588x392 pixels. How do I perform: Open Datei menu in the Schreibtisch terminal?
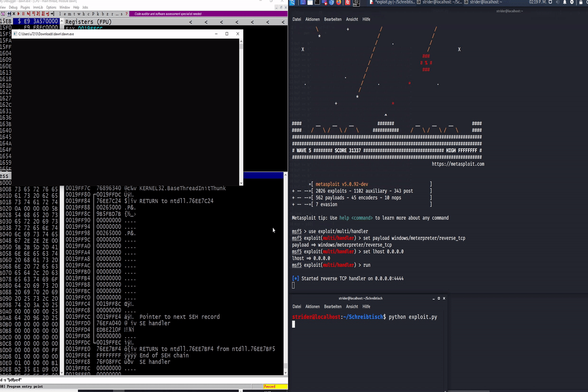pos(297,307)
